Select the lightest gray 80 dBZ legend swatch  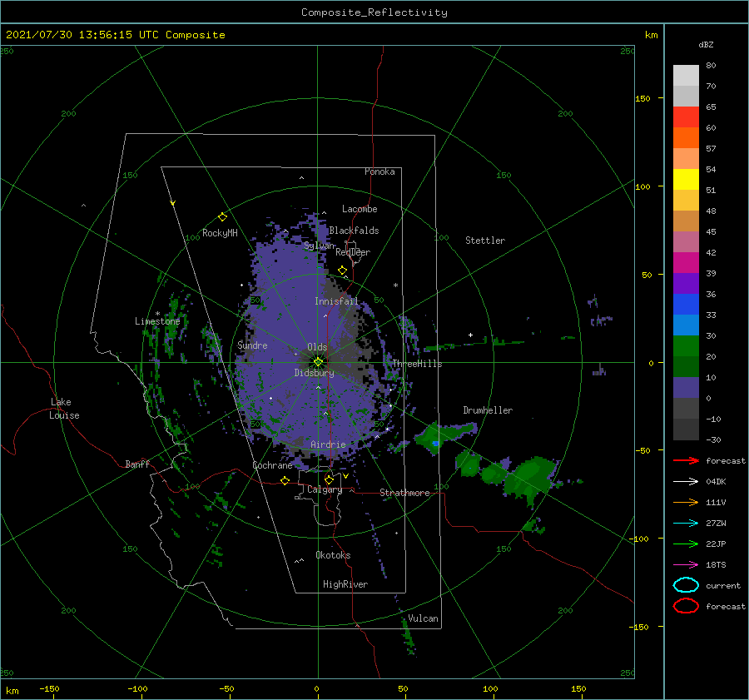click(686, 76)
